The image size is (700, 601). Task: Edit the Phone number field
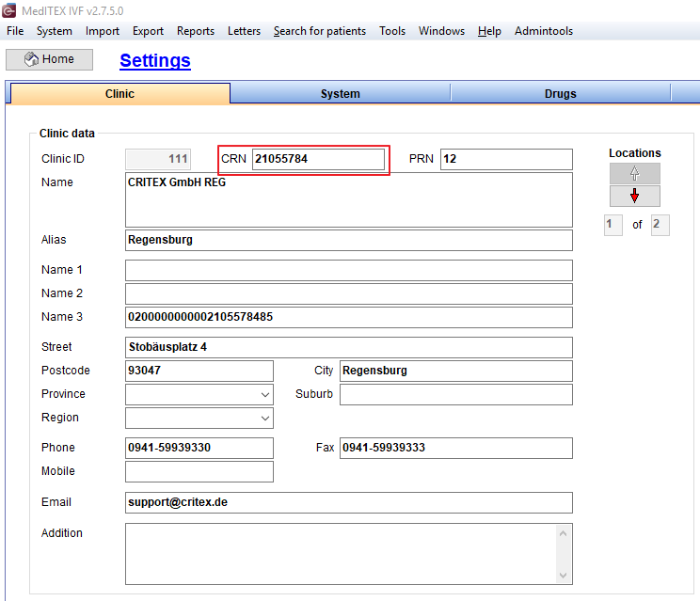(x=199, y=448)
